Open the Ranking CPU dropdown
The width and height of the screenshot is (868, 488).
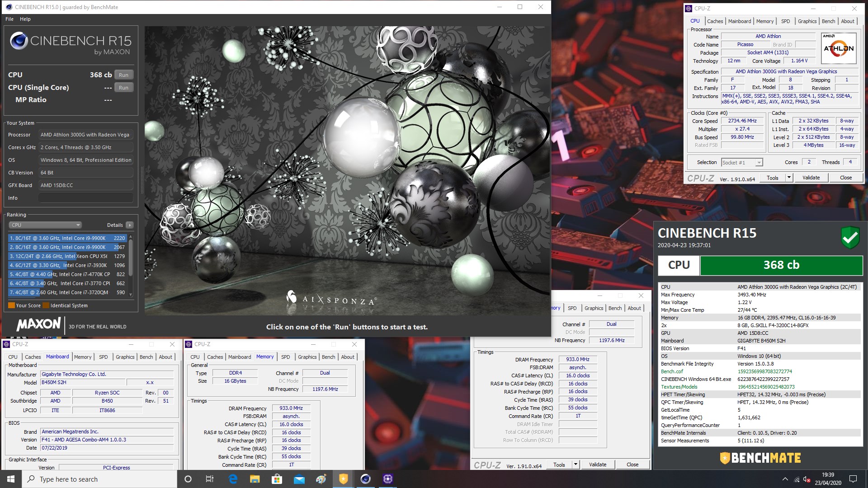point(45,225)
